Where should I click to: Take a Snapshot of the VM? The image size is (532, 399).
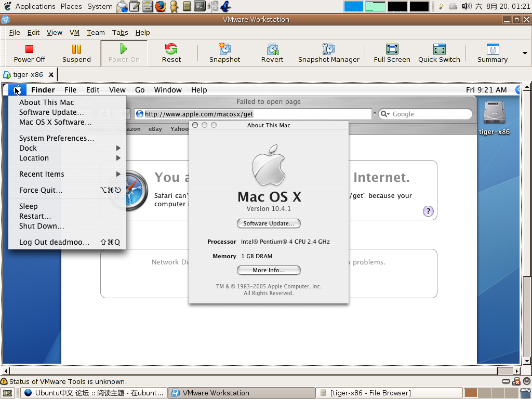tap(224, 53)
